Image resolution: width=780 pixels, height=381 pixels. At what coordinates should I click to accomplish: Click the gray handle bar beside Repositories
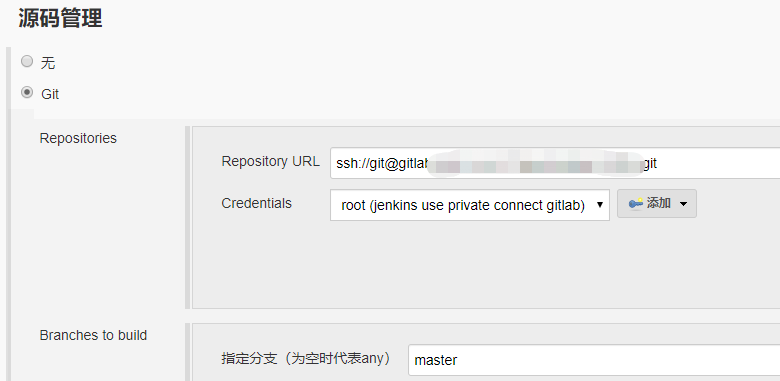pyautogui.click(x=188, y=217)
